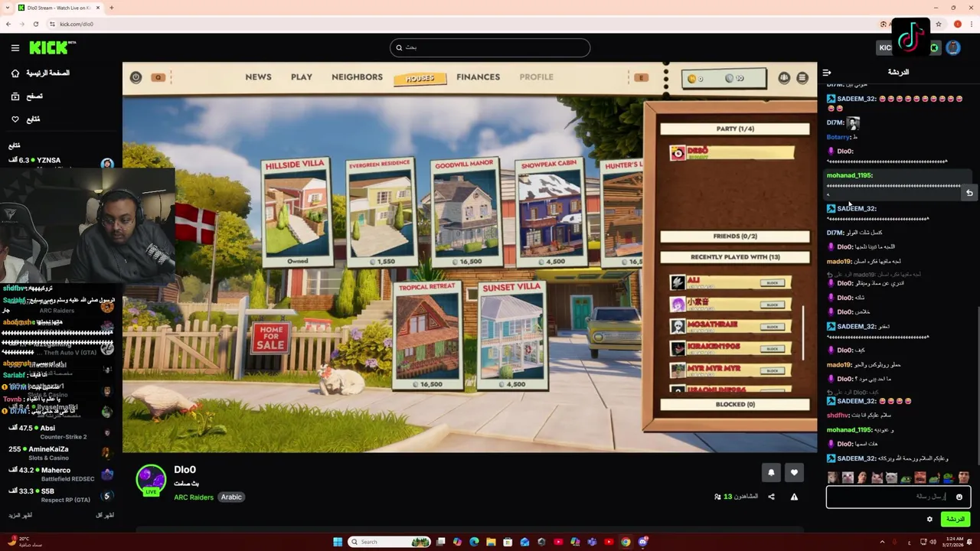980x551 pixels.
Task: Open the Kick hamburger menu
Action: tap(15, 47)
